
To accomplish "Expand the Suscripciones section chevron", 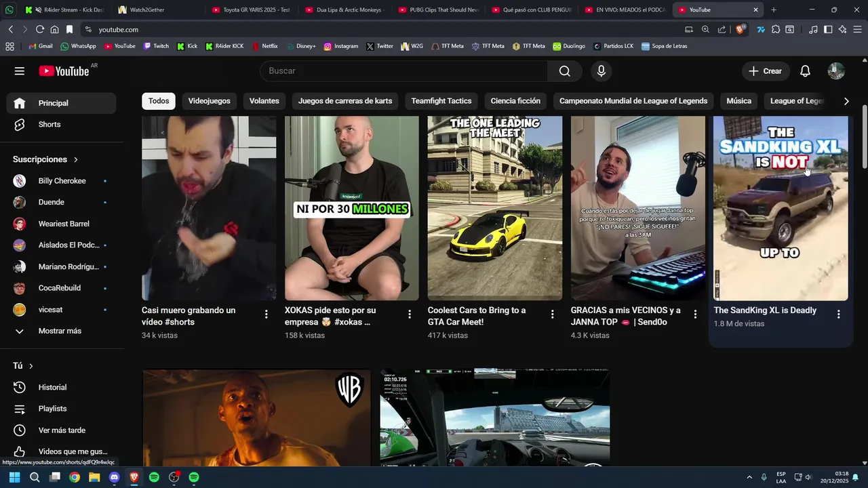I will (76, 160).
